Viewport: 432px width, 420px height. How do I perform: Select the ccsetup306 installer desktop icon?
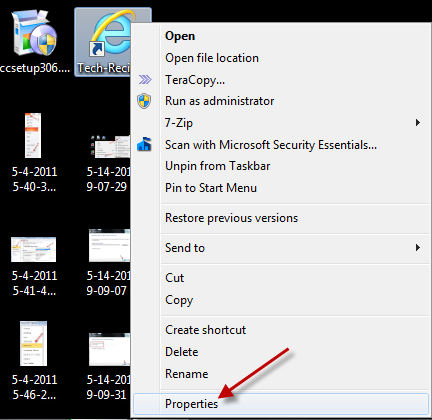pyautogui.click(x=35, y=33)
